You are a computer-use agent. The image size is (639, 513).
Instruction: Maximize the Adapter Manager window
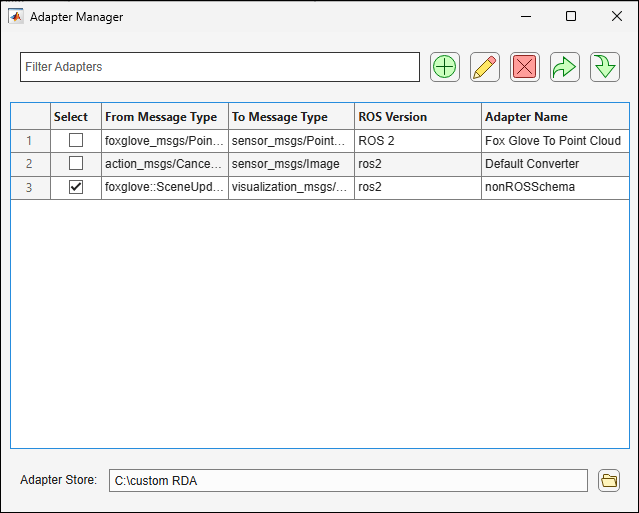pos(571,16)
